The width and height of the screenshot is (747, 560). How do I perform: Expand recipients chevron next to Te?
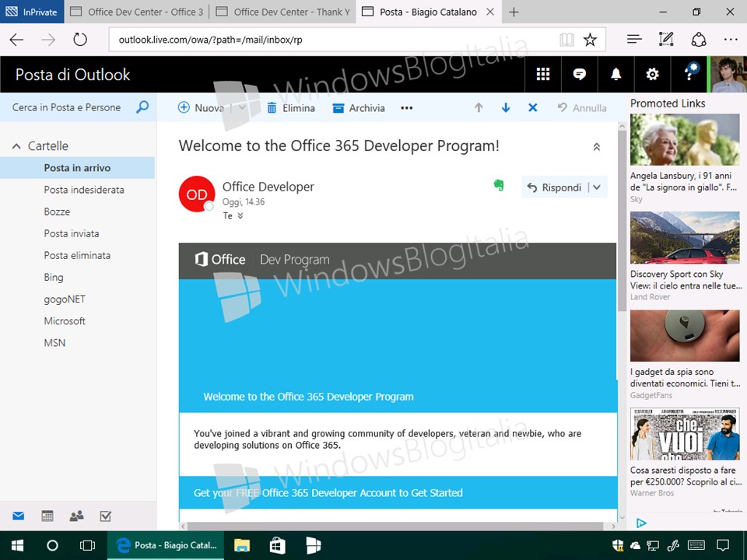240,215
